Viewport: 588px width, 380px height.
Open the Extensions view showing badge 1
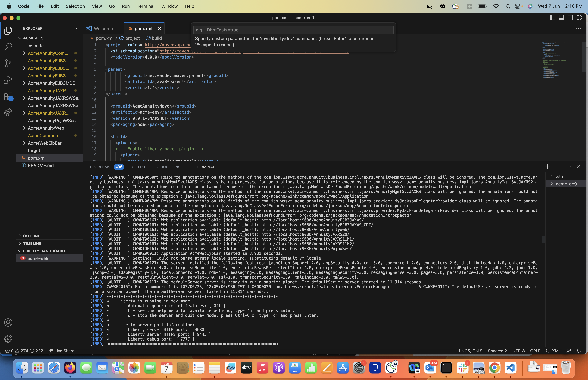click(8, 96)
